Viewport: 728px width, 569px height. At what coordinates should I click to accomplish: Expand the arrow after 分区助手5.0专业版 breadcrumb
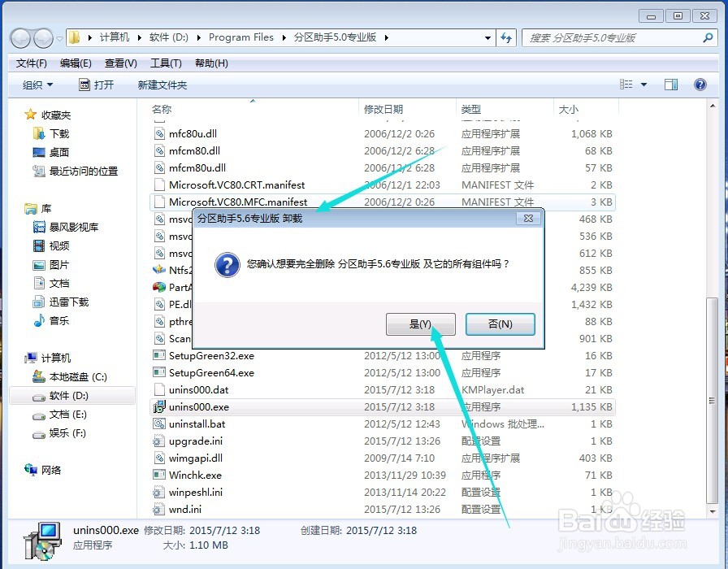pyautogui.click(x=386, y=37)
